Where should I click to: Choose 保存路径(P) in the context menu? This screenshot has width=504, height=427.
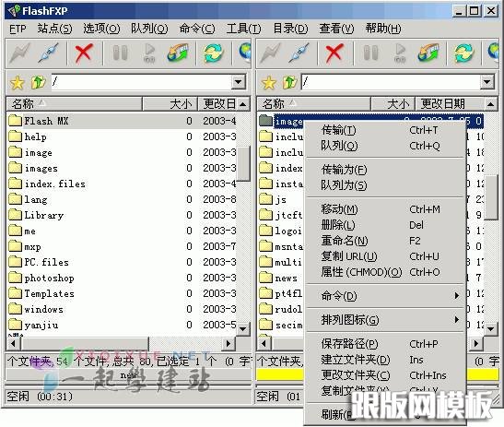point(385,344)
